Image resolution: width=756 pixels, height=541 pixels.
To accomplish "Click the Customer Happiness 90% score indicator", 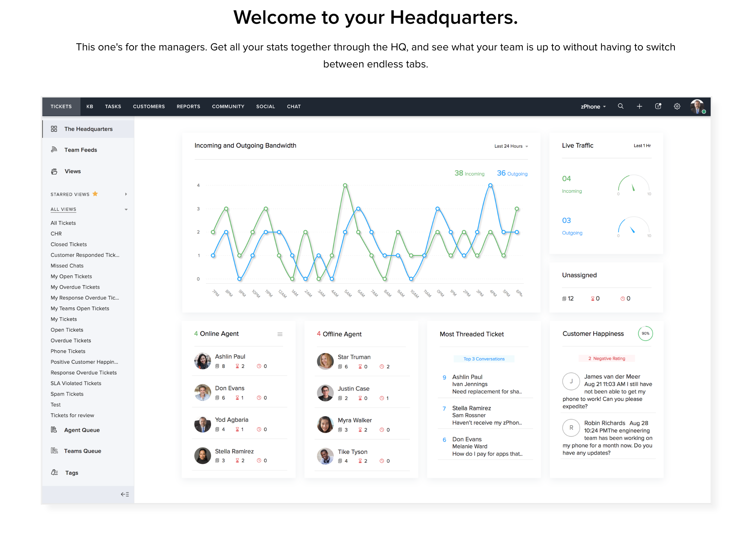I will [645, 334].
